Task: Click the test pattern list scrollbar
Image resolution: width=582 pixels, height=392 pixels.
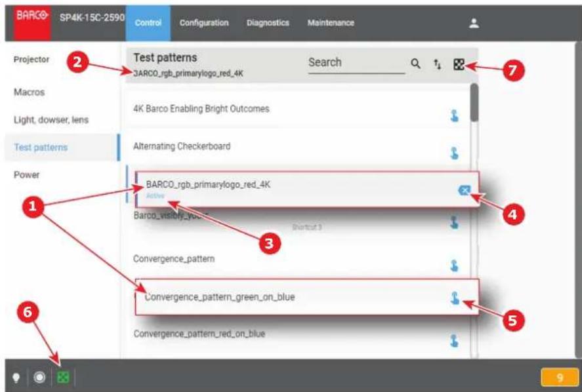Action: (x=474, y=103)
